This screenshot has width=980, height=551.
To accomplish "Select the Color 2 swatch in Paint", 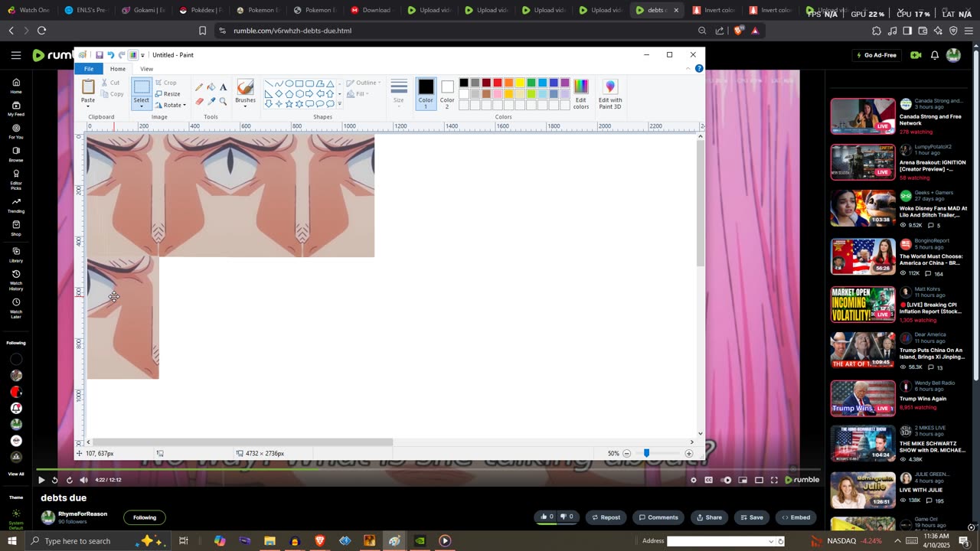I will [x=447, y=92].
